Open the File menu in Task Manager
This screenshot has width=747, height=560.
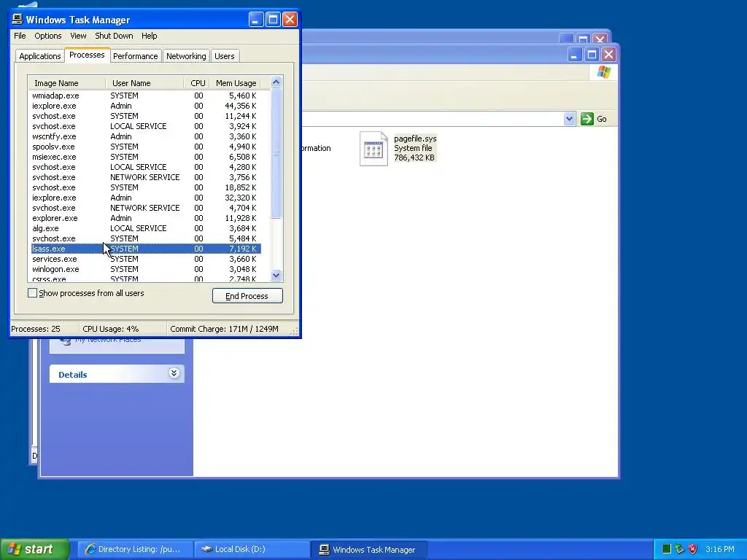point(20,36)
